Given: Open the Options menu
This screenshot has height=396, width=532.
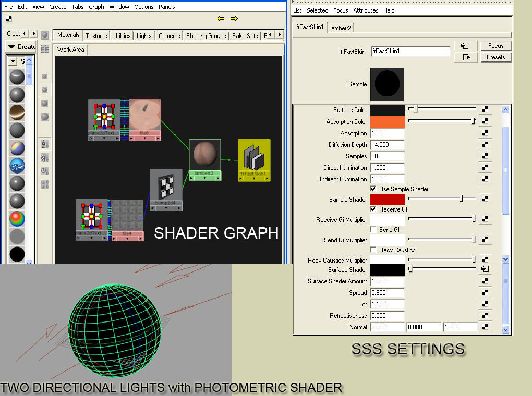Looking at the screenshot, I should coord(143,7).
